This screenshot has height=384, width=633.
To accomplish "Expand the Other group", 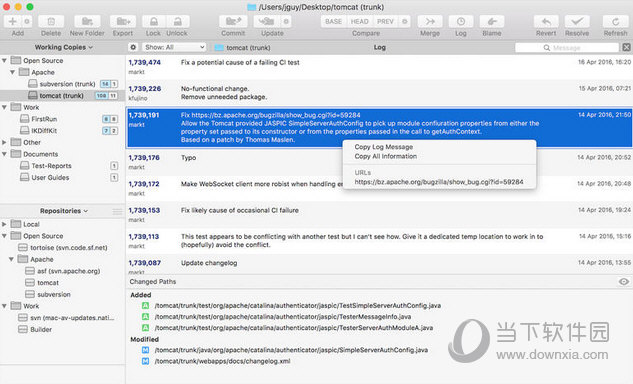I will pos(4,142).
